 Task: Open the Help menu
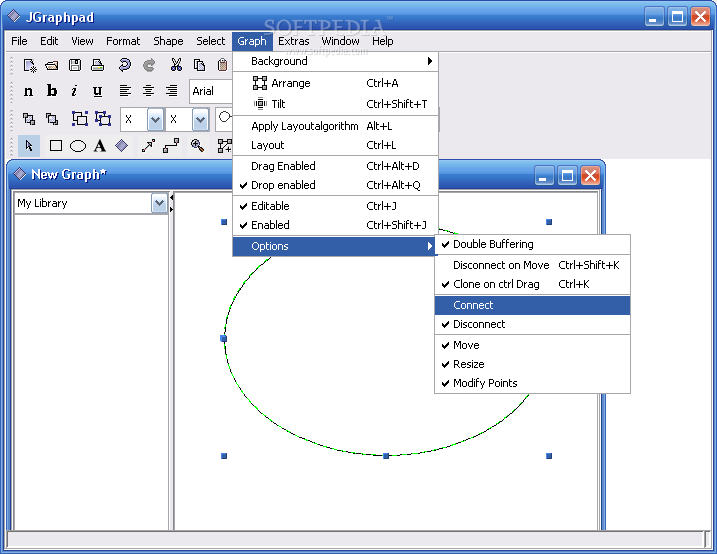pos(383,42)
